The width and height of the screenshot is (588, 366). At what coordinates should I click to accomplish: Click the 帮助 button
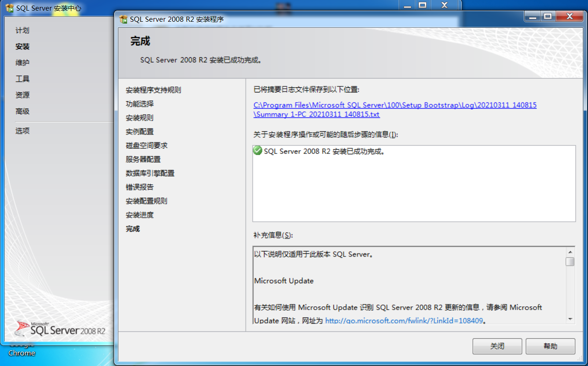tap(550, 346)
